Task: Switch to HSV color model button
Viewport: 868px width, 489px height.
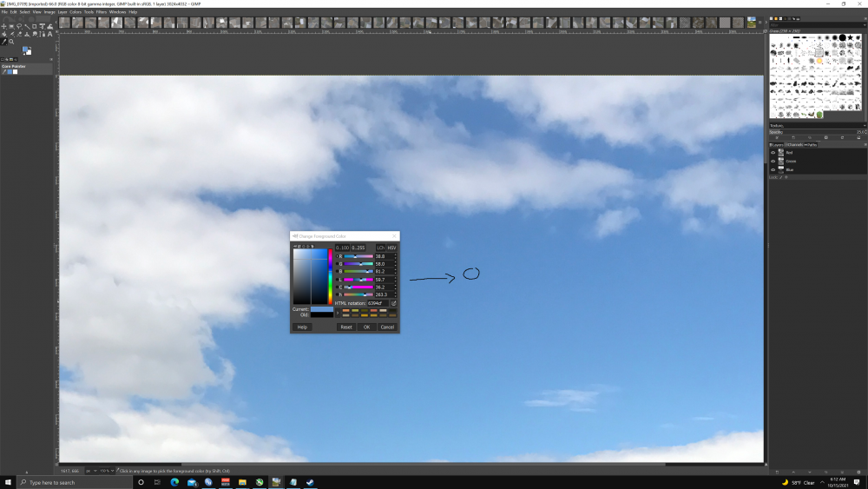Action: click(x=391, y=248)
